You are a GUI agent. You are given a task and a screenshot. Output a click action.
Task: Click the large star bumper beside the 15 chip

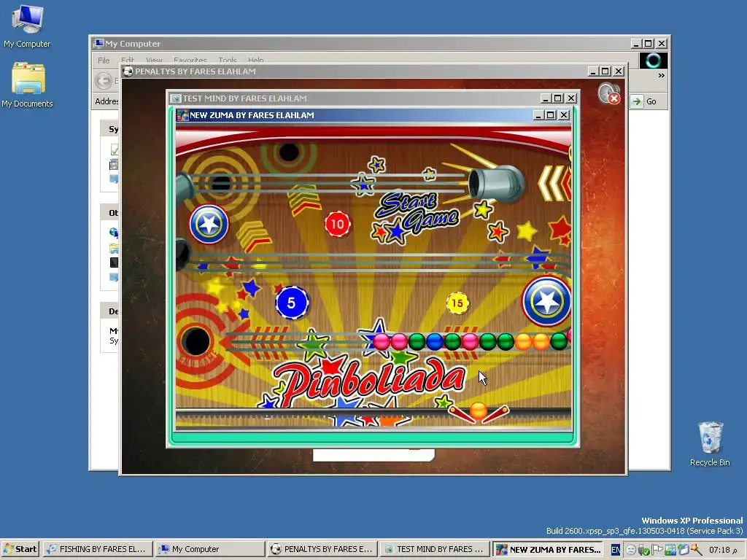coord(546,301)
